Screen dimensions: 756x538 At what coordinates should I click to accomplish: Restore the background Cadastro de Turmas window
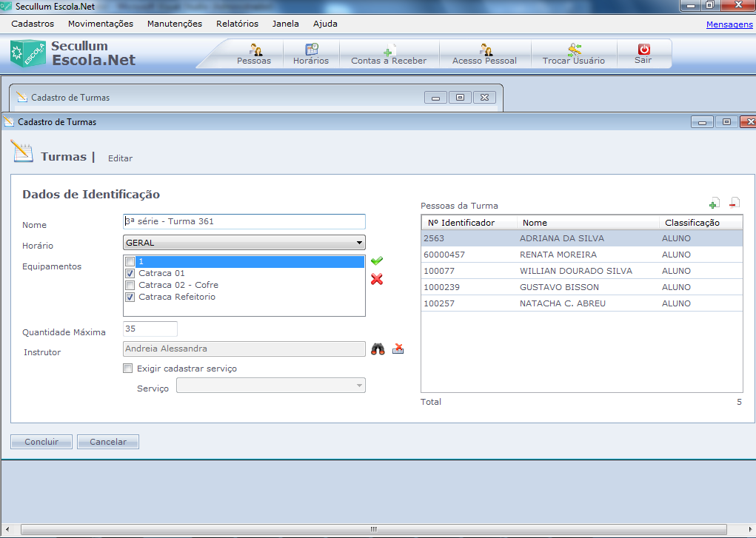point(460,98)
